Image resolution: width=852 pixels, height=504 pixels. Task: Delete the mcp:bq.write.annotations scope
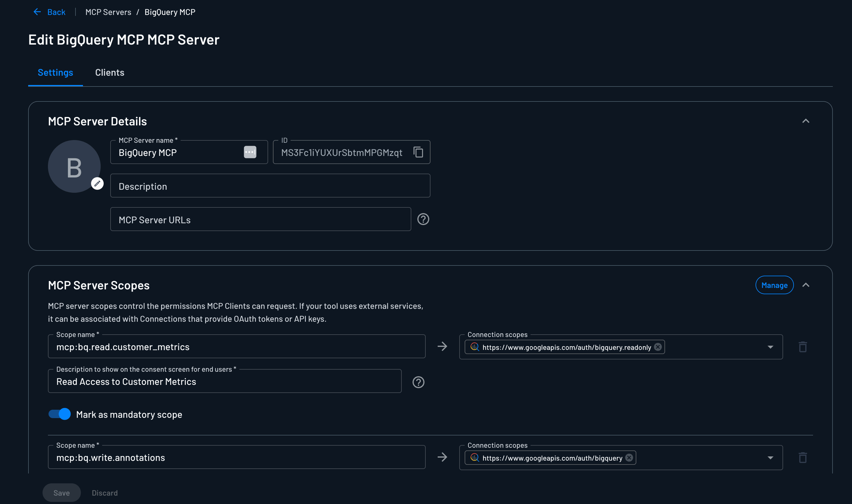(803, 458)
